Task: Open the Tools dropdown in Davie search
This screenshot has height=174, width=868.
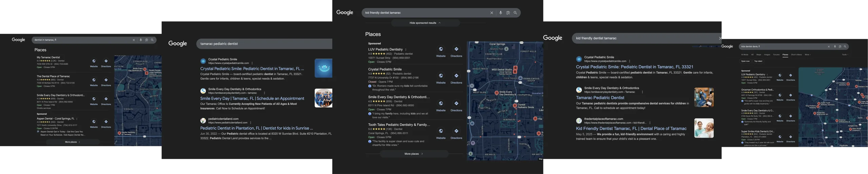Action: point(845,55)
